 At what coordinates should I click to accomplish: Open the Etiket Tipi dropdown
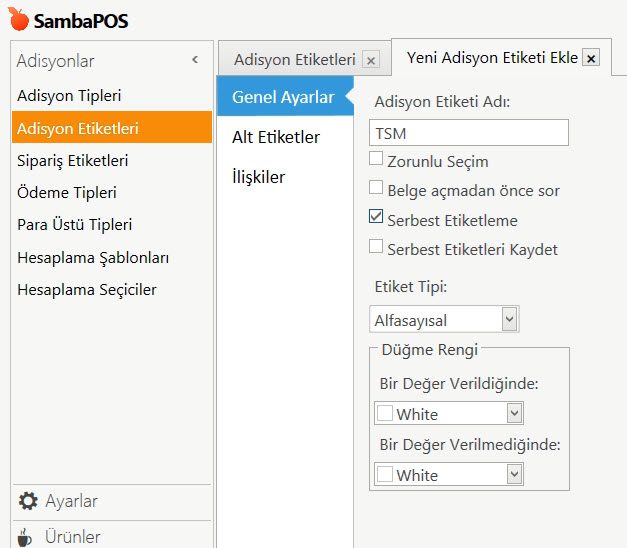pyautogui.click(x=509, y=320)
